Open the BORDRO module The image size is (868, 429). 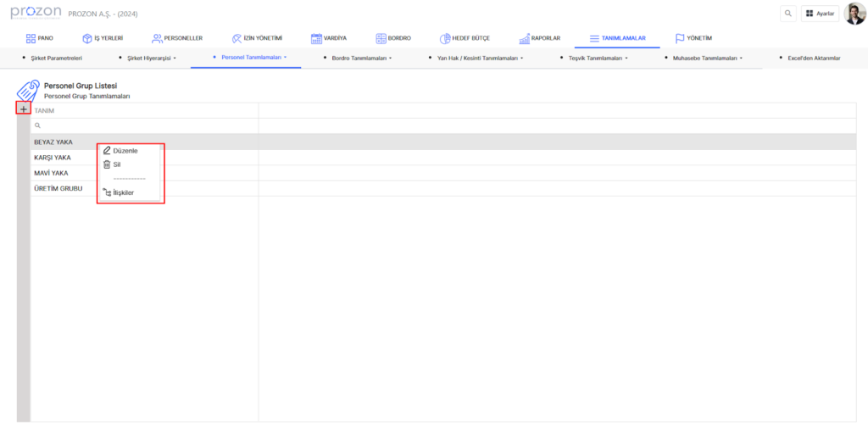(393, 38)
